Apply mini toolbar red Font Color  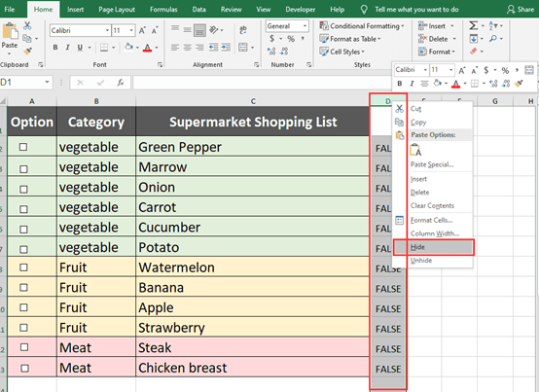pyautogui.click(x=455, y=83)
